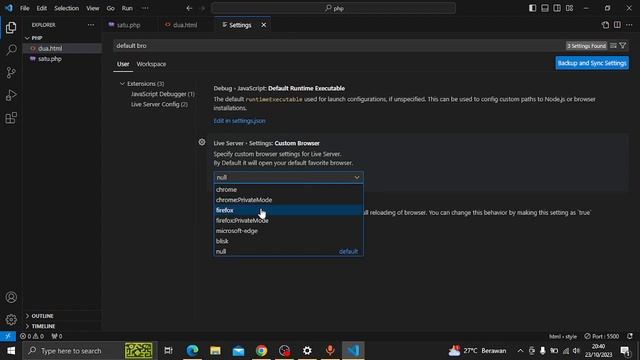Choose null default option
Screen dimensions: 640x360
pos(288,251)
